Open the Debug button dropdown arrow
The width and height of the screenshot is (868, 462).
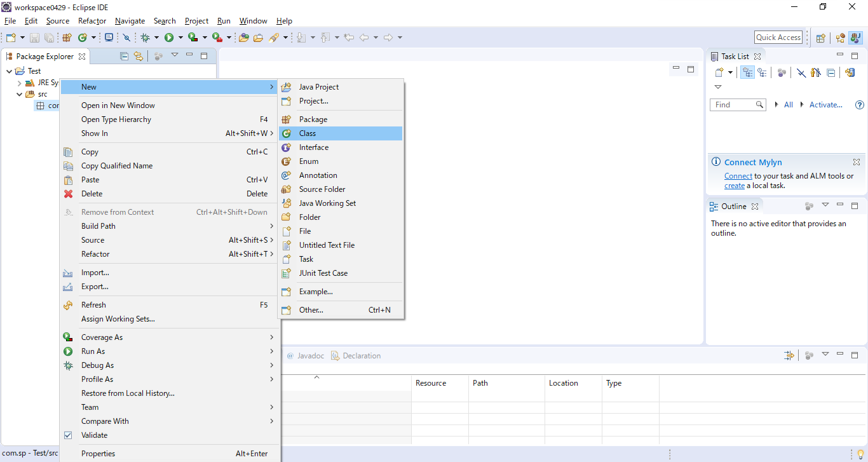(156, 37)
